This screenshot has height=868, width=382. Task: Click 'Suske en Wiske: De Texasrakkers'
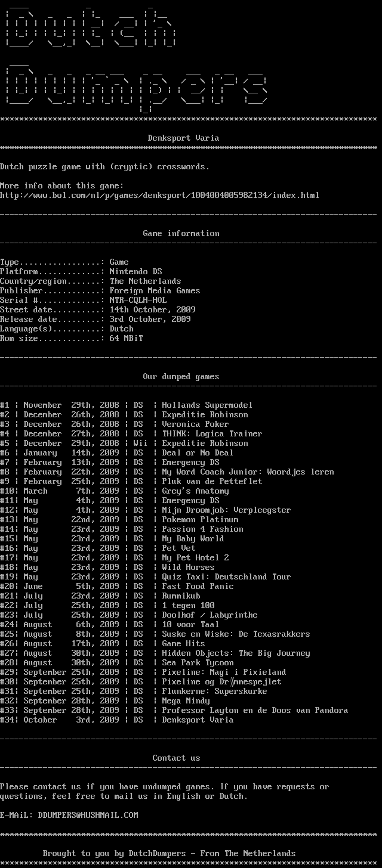pos(236,634)
